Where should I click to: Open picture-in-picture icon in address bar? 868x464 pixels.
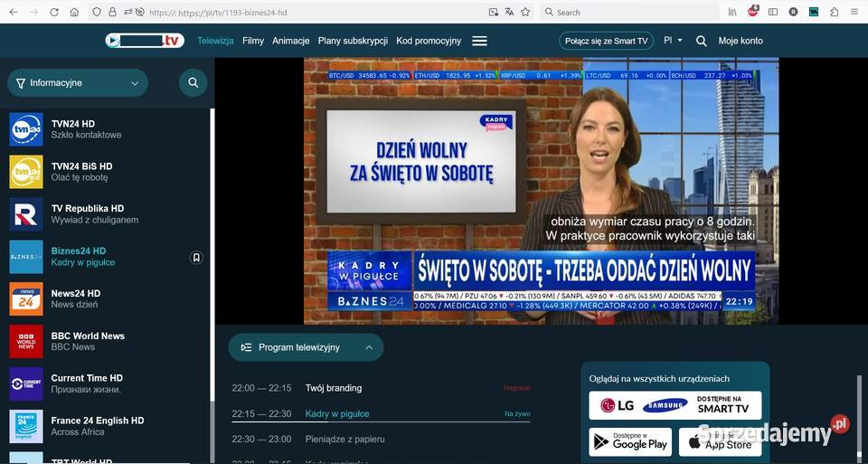click(x=494, y=12)
